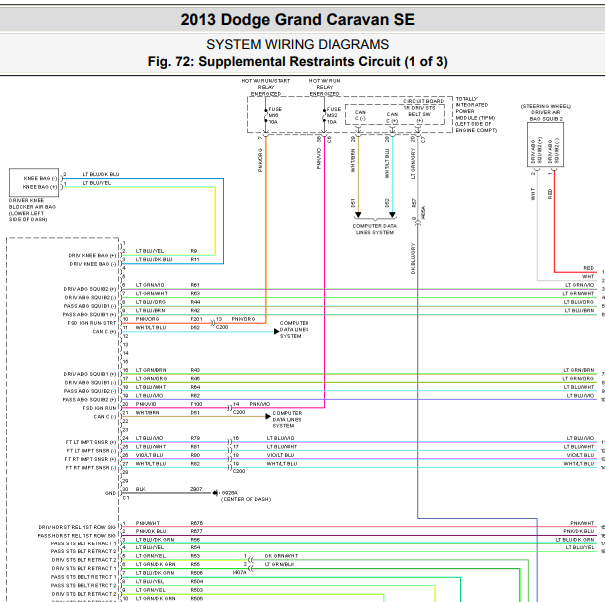Select the "FUSE M10 10A" label
Viewport: 605px width, 602px height.
pyautogui.click(x=275, y=115)
